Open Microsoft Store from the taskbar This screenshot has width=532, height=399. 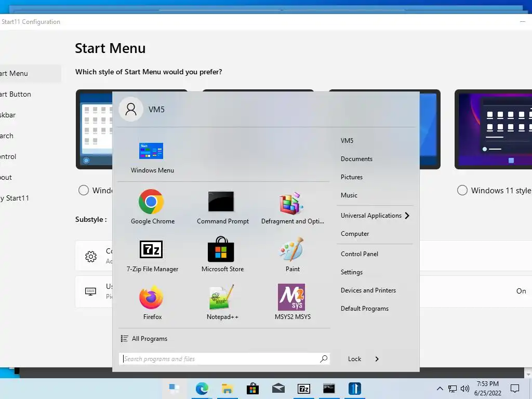pyautogui.click(x=253, y=389)
